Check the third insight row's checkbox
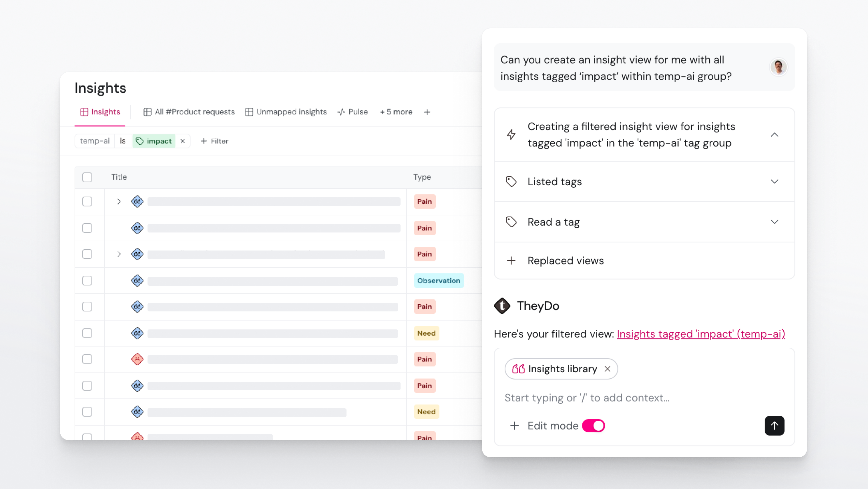This screenshot has height=489, width=868. (x=87, y=254)
